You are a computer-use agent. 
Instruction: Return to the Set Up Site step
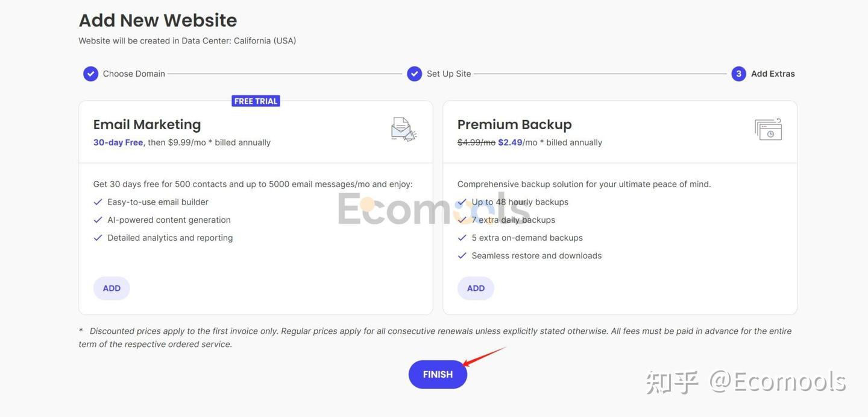[x=448, y=74]
